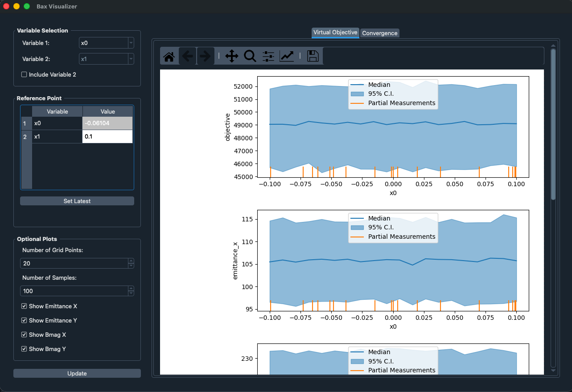The height and width of the screenshot is (392, 572).
Task: Switch to the Convergence tab
Action: click(380, 33)
